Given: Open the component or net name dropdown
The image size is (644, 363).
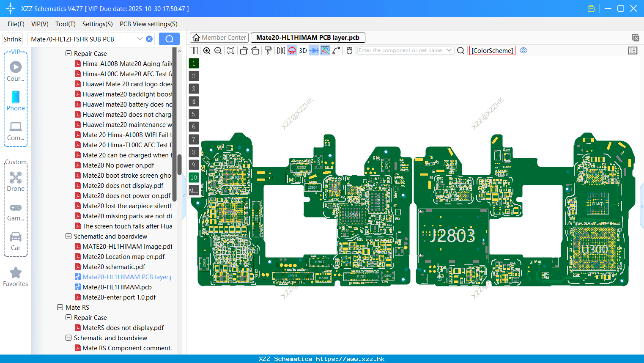Looking at the screenshot, I should pos(449,50).
